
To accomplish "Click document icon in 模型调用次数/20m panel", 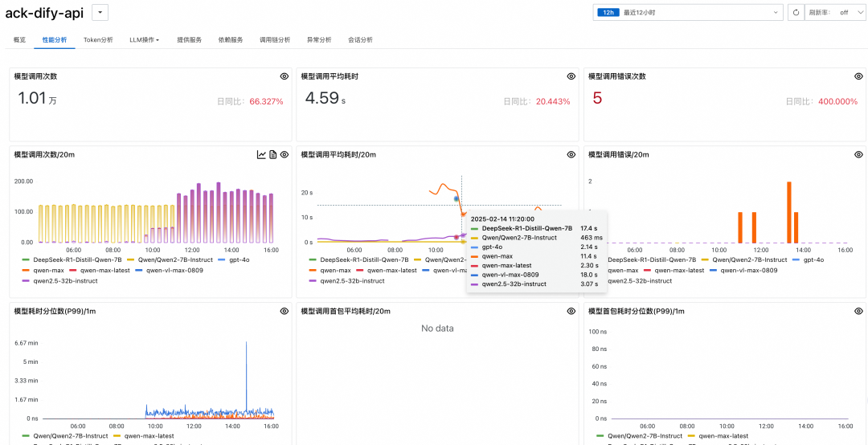I will point(272,154).
